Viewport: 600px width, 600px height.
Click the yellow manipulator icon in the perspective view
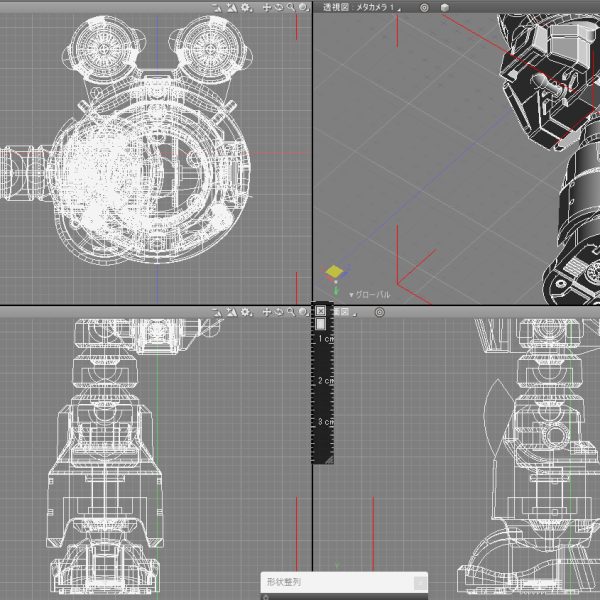334,271
